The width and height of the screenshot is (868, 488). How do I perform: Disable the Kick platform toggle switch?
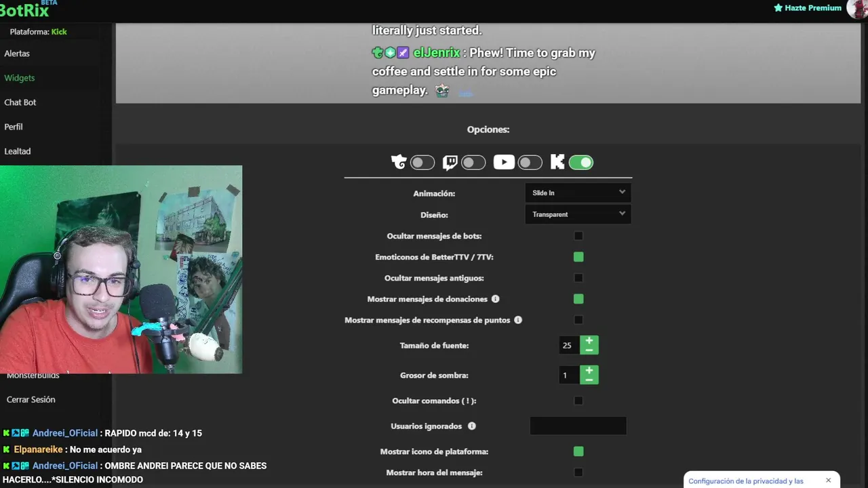tap(581, 163)
